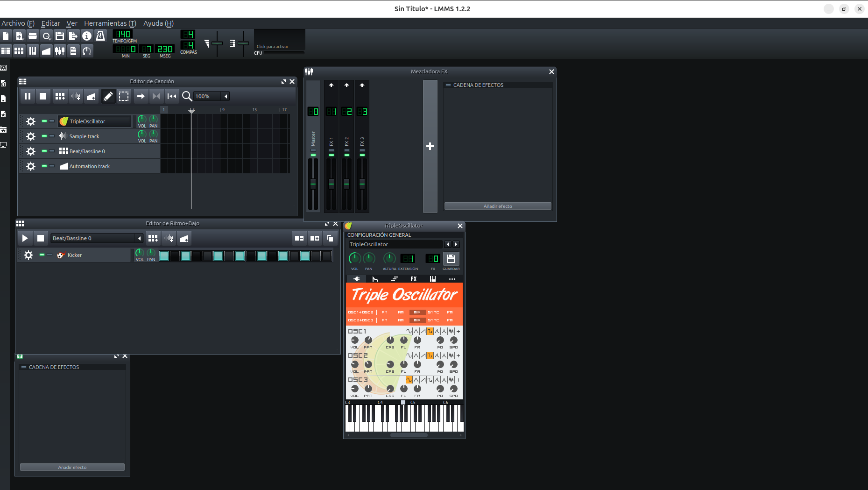
Task: Add a sample track in the Song Editor
Action: coord(76,96)
